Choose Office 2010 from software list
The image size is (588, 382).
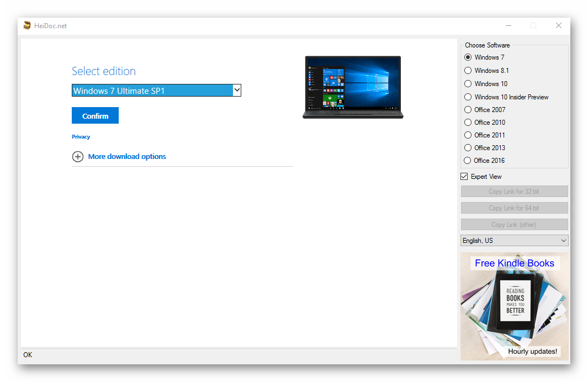(468, 123)
